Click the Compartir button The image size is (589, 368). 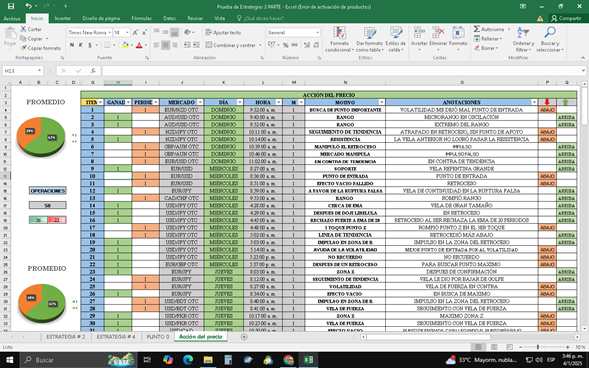566,18
